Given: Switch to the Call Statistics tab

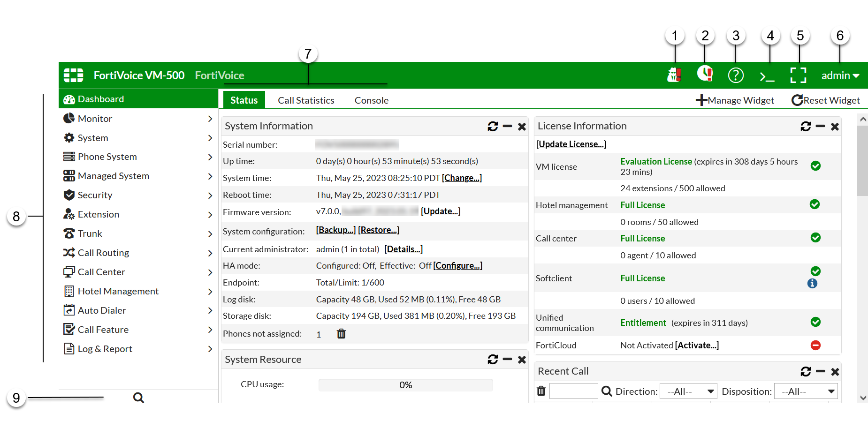Looking at the screenshot, I should click(x=306, y=100).
